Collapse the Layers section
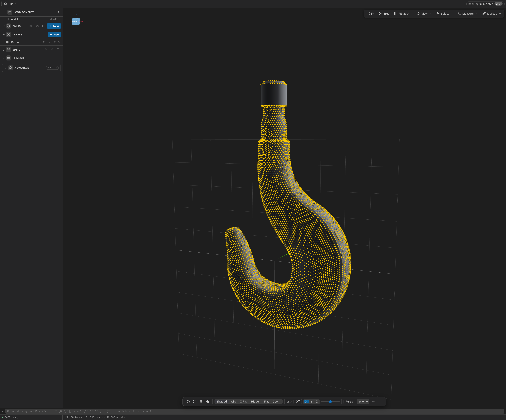The width and height of the screenshot is (506, 420). (4, 35)
